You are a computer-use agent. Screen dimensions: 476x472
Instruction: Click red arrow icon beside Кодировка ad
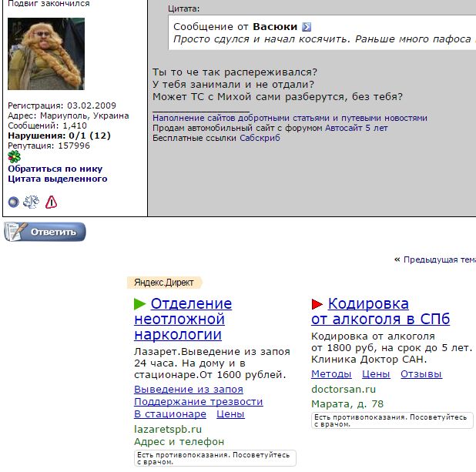coord(317,304)
